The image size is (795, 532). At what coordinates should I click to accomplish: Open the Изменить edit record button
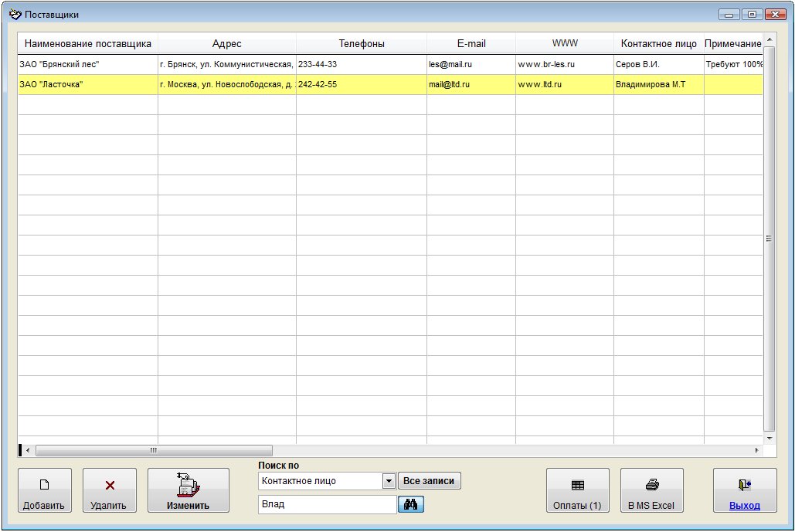click(188, 490)
